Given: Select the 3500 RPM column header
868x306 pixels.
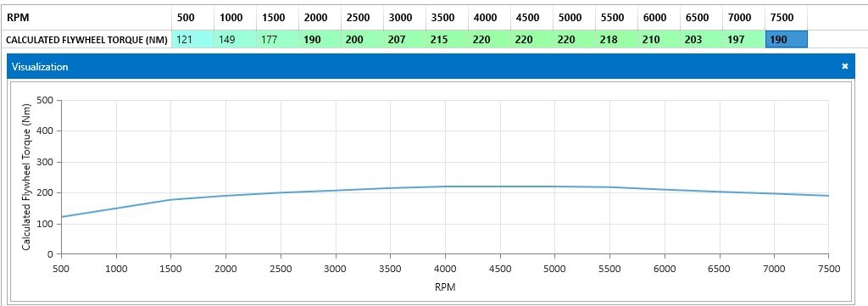Looking at the screenshot, I should 448,18.
